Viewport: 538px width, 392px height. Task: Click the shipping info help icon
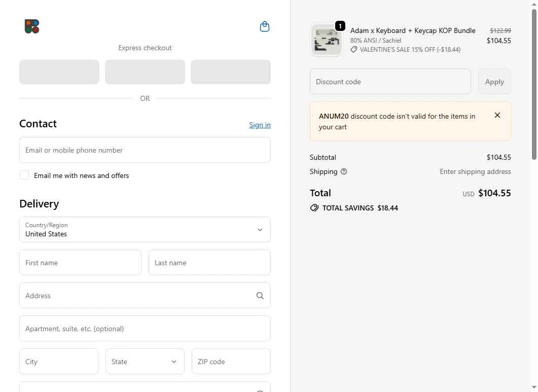pyautogui.click(x=343, y=171)
